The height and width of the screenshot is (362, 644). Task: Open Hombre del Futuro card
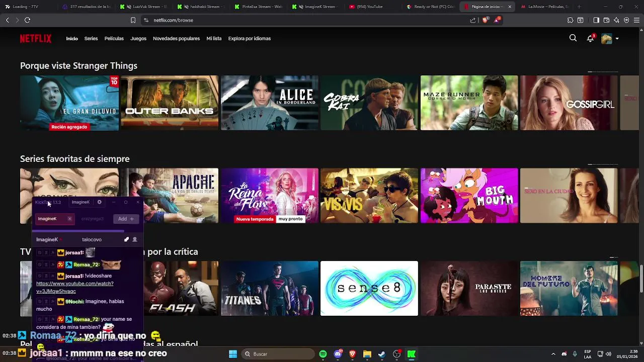(x=569, y=289)
